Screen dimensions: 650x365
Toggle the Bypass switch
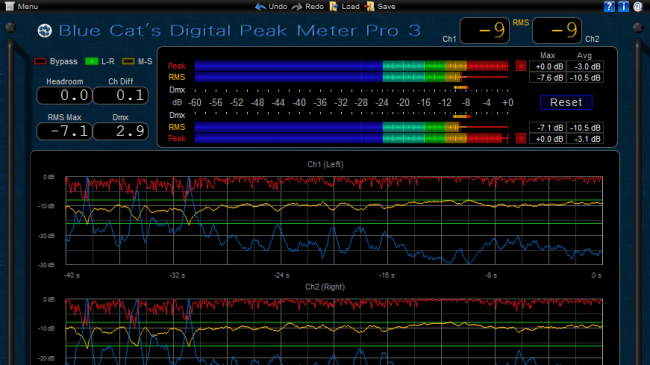(40, 61)
